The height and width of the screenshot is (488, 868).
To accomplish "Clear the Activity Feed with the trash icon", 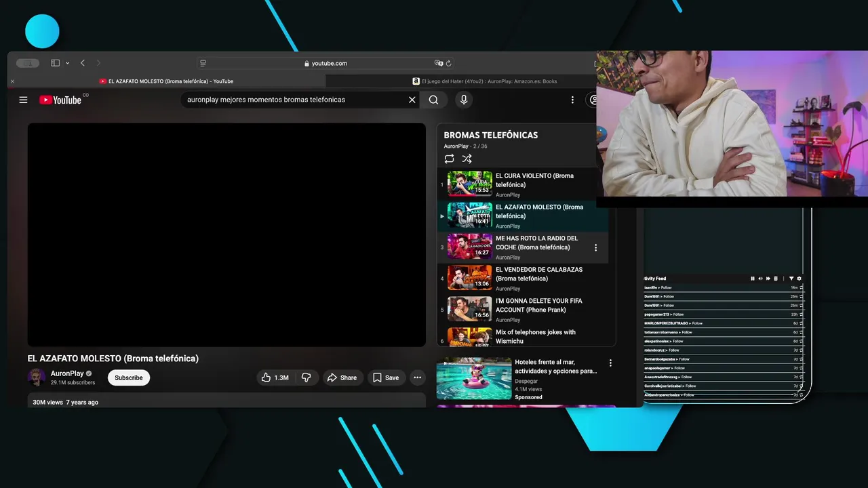I will 776,279.
